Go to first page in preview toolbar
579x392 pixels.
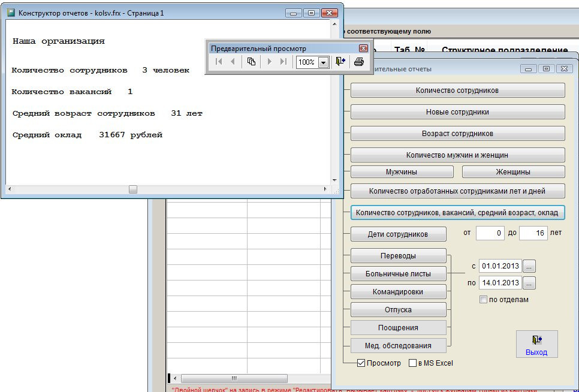[x=219, y=62]
